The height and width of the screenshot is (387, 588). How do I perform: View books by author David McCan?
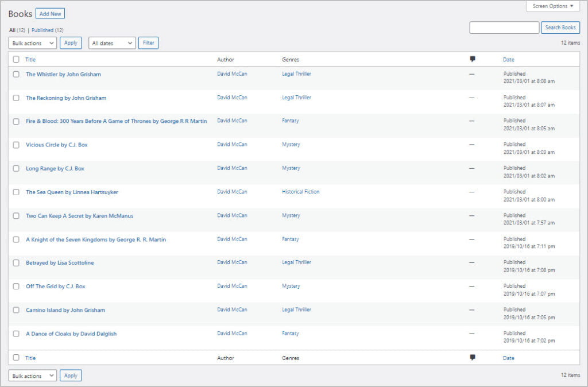tap(232, 74)
